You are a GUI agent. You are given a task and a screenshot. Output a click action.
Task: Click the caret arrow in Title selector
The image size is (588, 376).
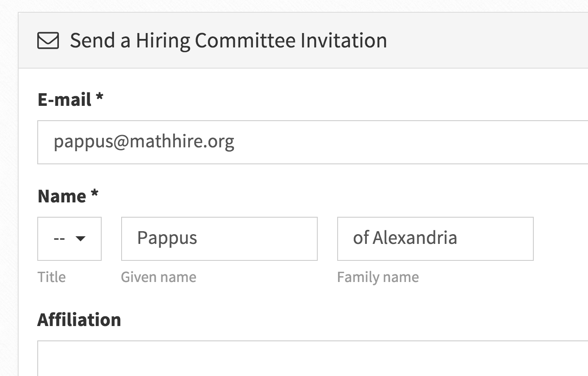[x=80, y=238]
